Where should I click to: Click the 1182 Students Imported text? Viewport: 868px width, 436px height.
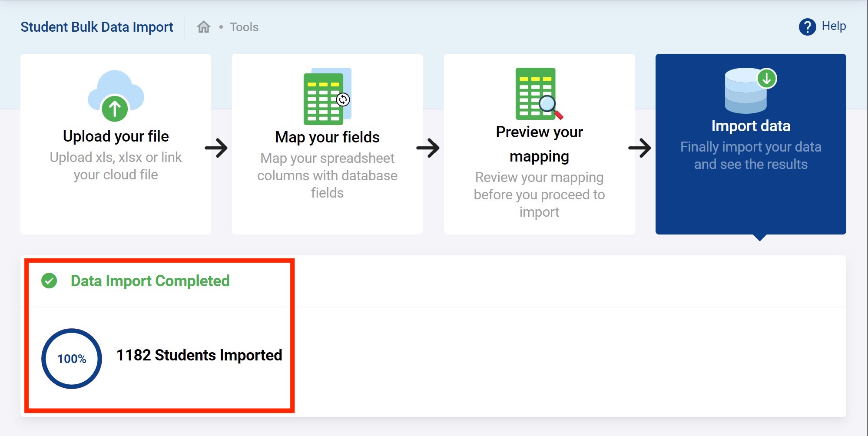pos(199,355)
